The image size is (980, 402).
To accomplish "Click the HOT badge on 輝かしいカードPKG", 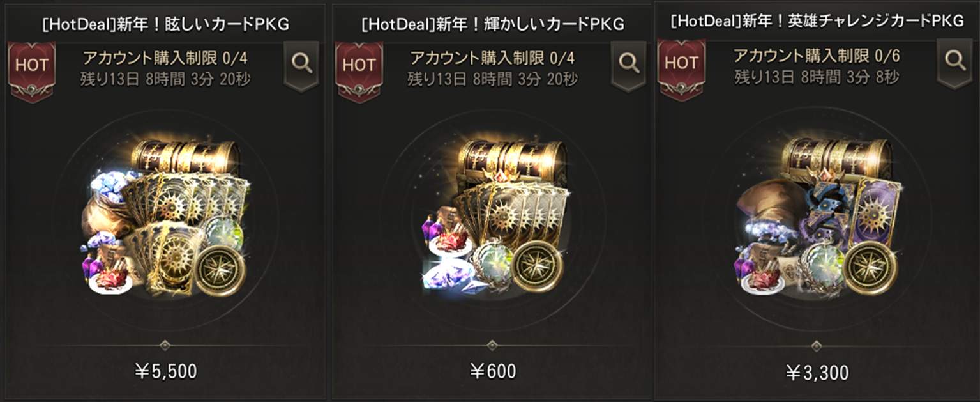I will tap(359, 71).
